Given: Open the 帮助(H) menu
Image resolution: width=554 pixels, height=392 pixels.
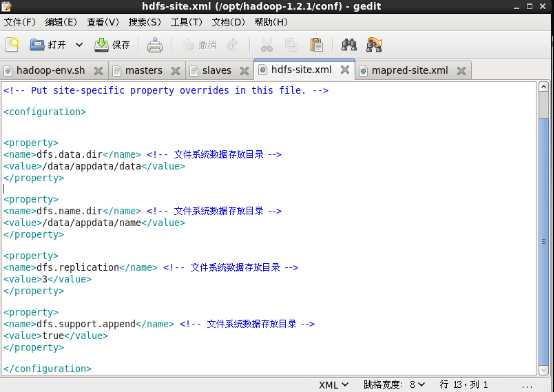Looking at the screenshot, I should pos(271,22).
